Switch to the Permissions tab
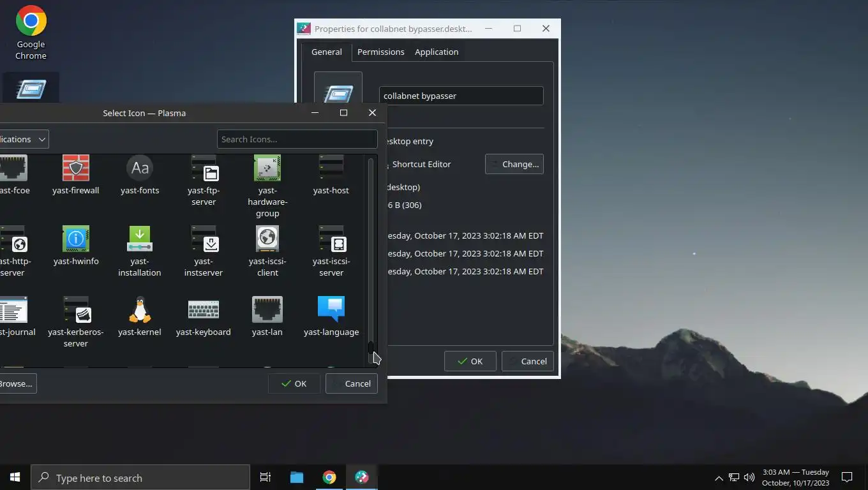The height and width of the screenshot is (490, 868). [381, 52]
